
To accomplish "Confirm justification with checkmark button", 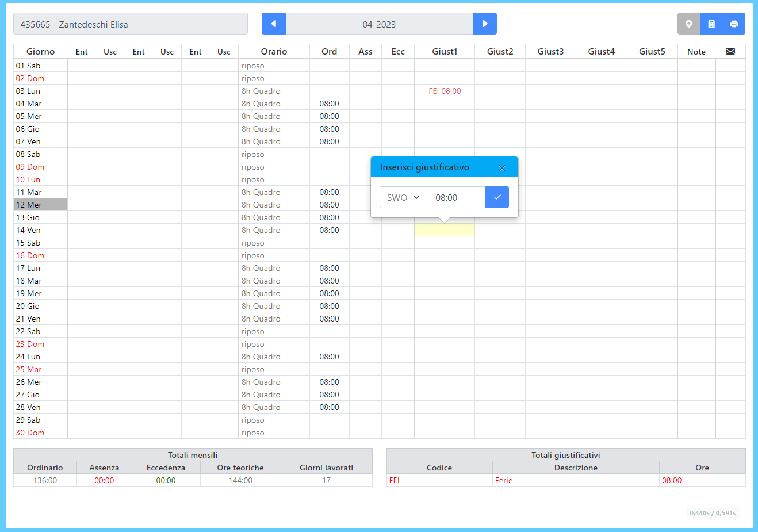I will (497, 197).
